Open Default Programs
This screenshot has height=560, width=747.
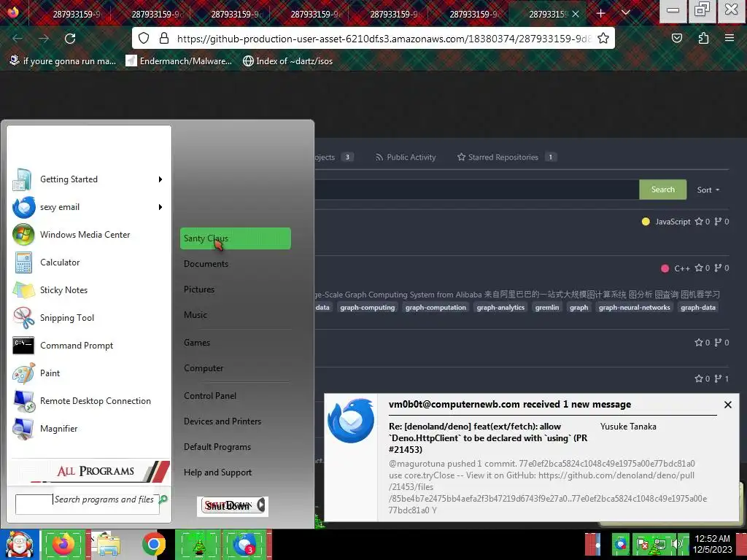pos(217,447)
